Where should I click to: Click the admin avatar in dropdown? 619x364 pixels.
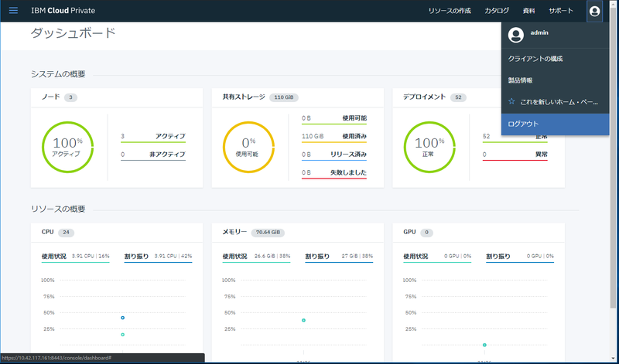pyautogui.click(x=515, y=35)
